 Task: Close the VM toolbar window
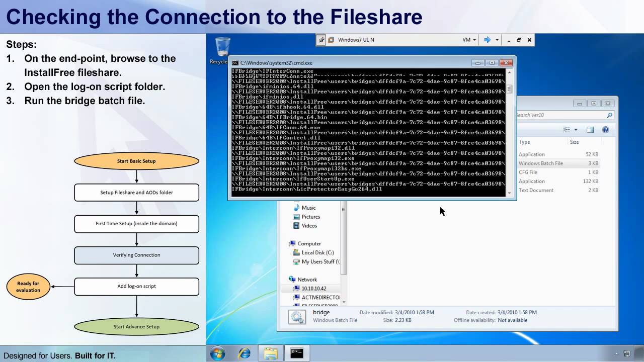coord(529,40)
